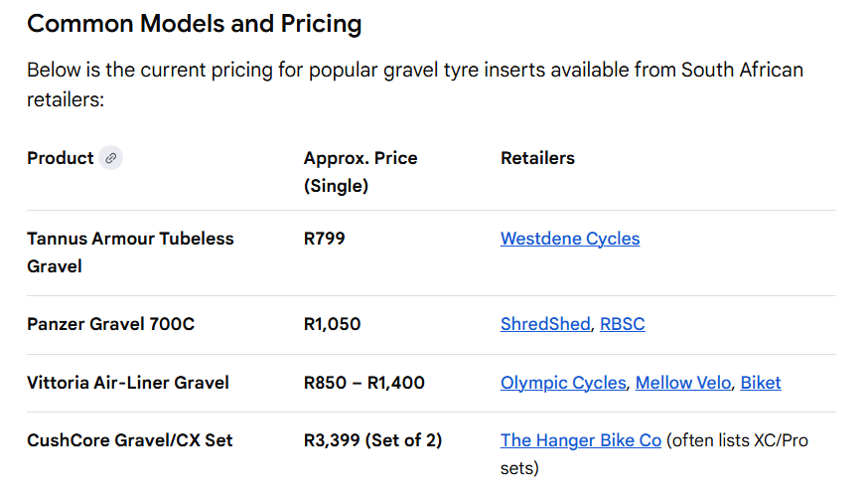The image size is (868, 502).
Task: Visit the ShredShed retailer link
Action: tap(545, 324)
